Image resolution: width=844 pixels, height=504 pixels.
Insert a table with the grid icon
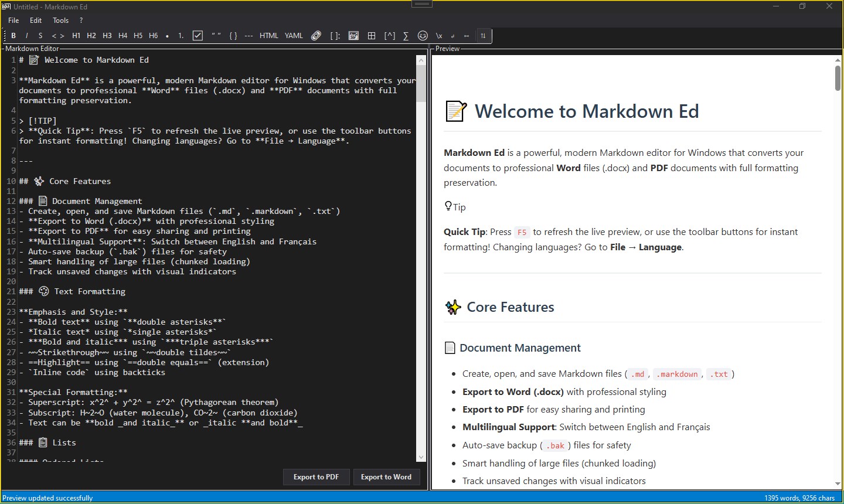tap(372, 36)
